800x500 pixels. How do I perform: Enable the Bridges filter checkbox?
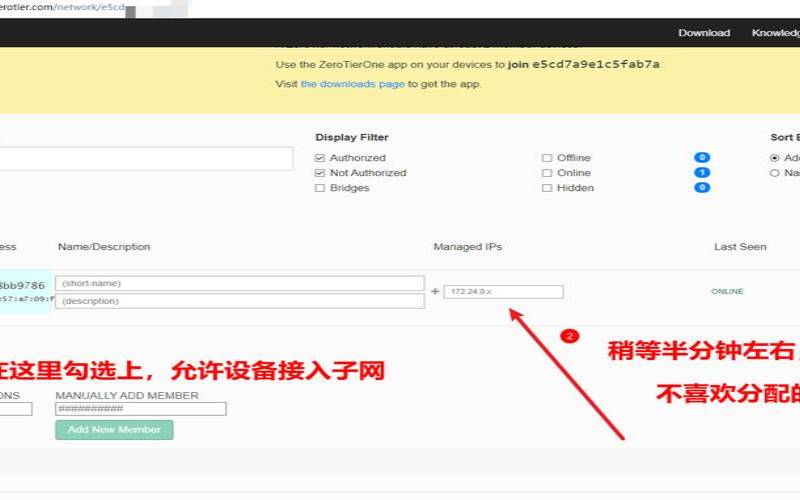(x=320, y=188)
